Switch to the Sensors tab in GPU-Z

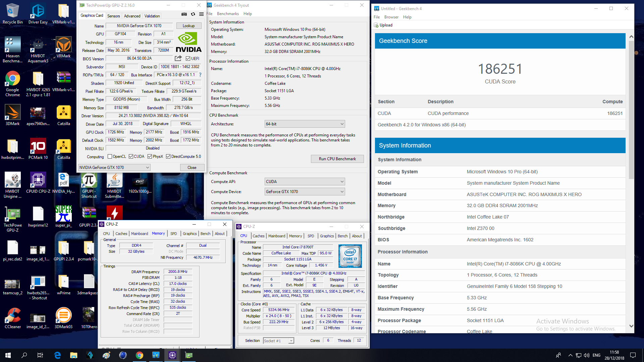coord(113,16)
